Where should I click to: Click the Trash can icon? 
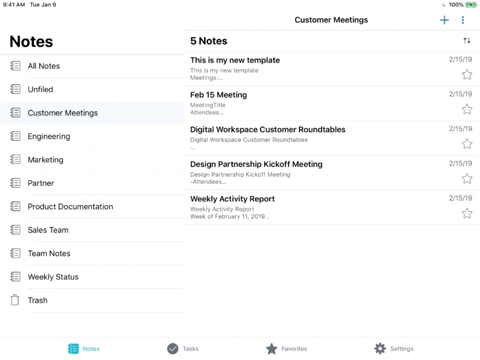click(x=15, y=300)
